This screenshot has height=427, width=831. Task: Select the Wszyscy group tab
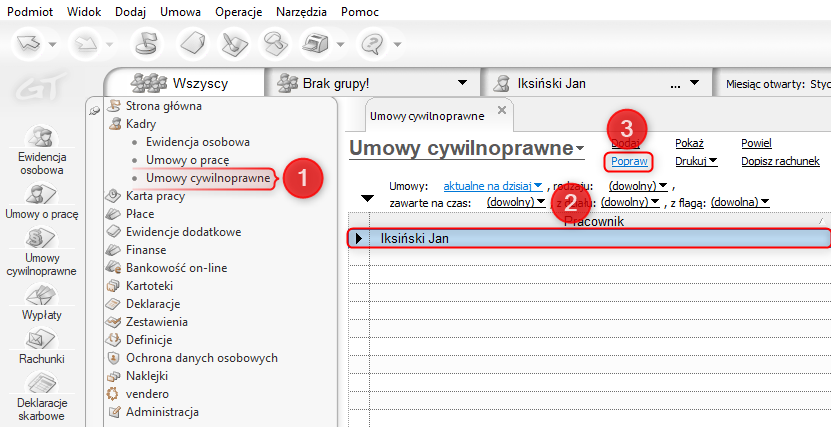coord(184,83)
